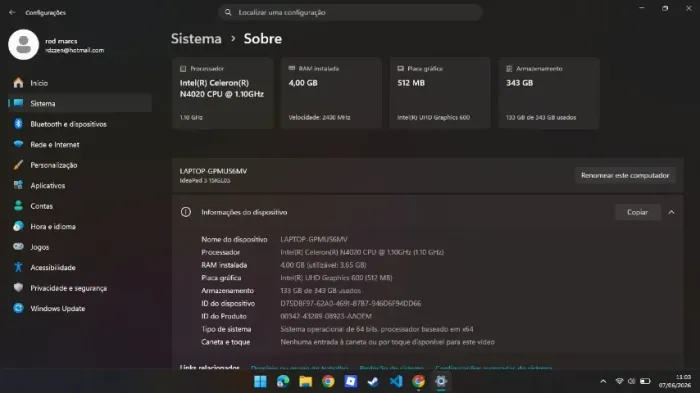Click the Armazenamento card showing 343 GB
Screen dimensions: 700x393
point(549,93)
